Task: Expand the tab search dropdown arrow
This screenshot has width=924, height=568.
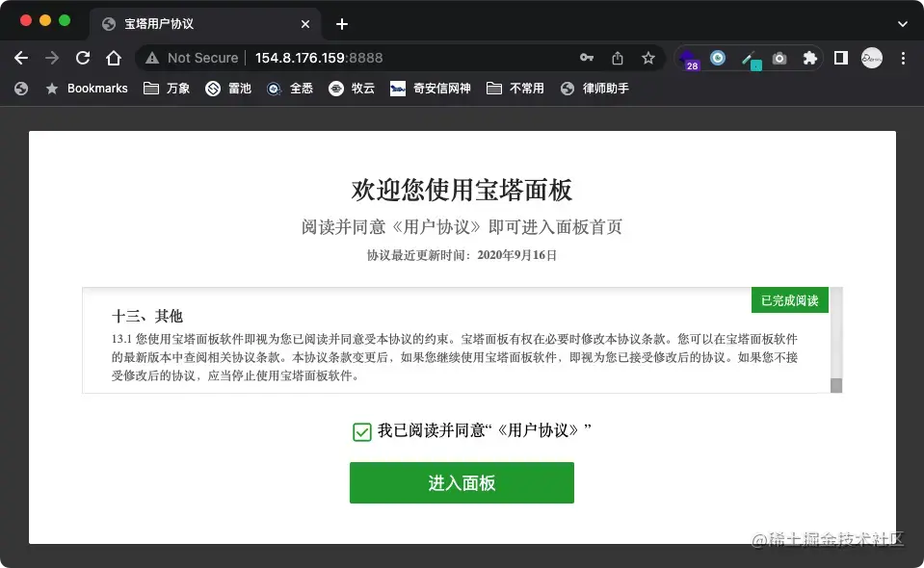Action: point(902,24)
